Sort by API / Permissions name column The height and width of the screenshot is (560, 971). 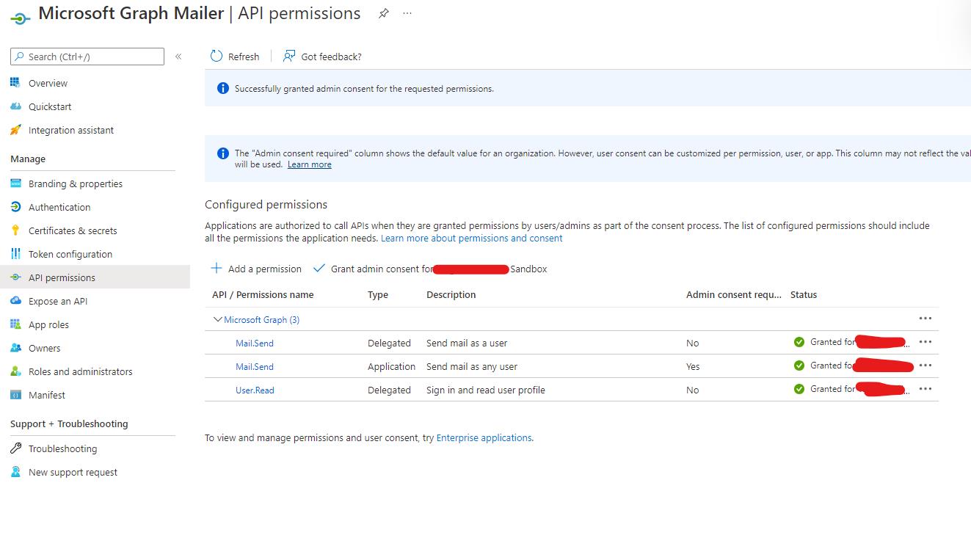[x=263, y=294]
